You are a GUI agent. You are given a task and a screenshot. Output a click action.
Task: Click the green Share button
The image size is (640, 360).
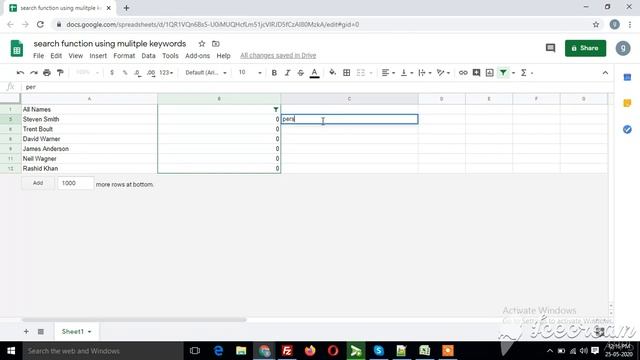click(585, 48)
